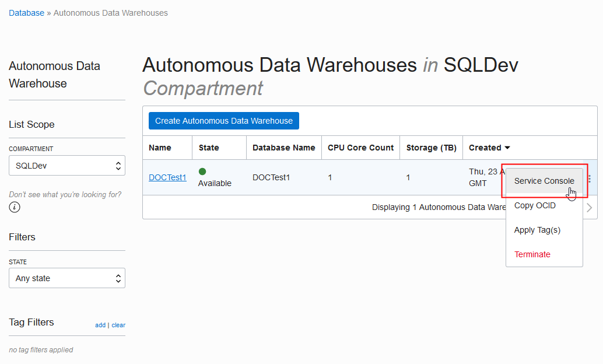Navigate to the Database breadcrumb link
This screenshot has height=364, width=603.
pos(26,12)
